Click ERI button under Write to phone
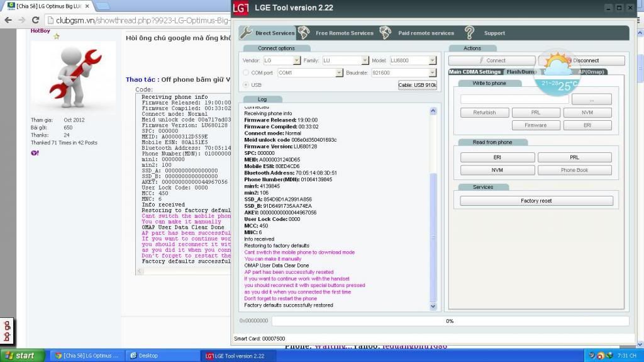Screen dimensions: 644x362 pos(587,125)
